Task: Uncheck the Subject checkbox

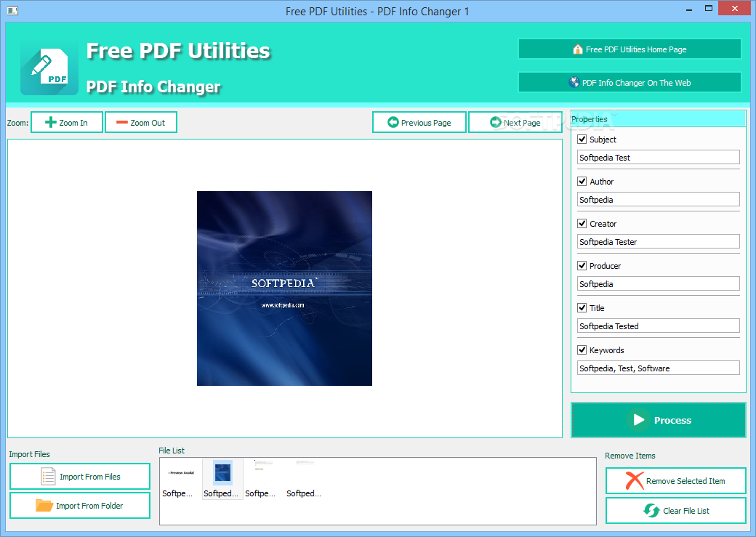Action: [x=582, y=140]
